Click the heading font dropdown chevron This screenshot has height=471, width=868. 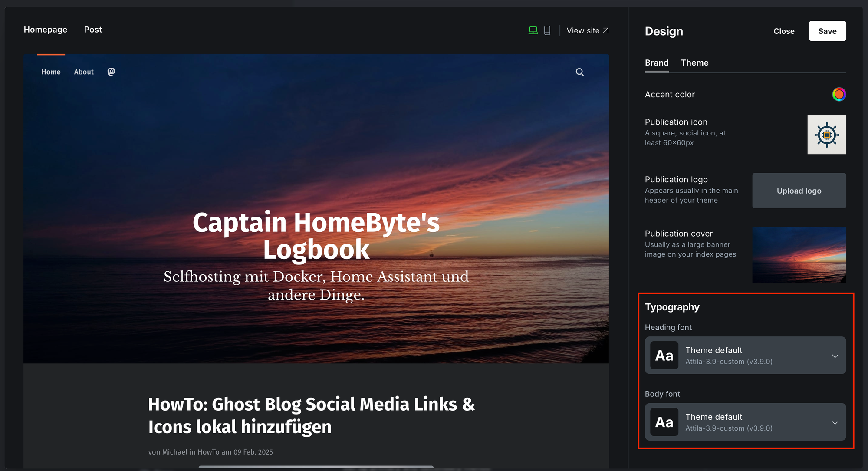[x=835, y=356]
